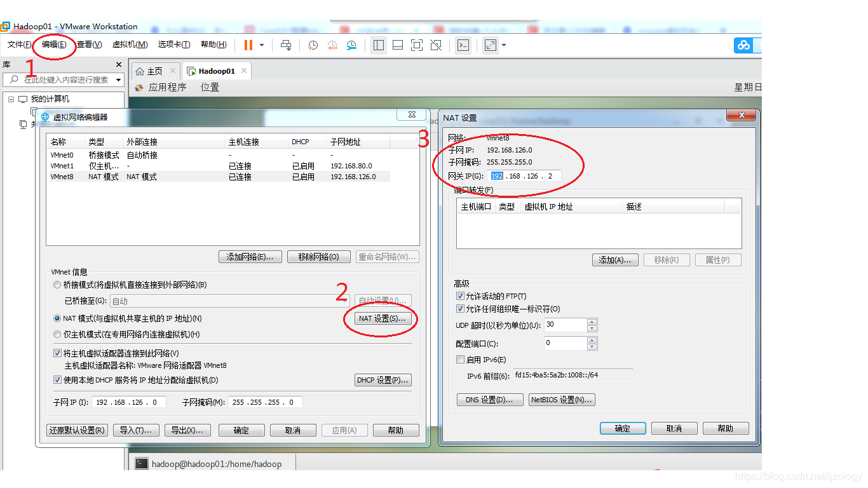868x488 pixels.
Task: Increase the UDP 超时 spinner value
Action: point(592,322)
